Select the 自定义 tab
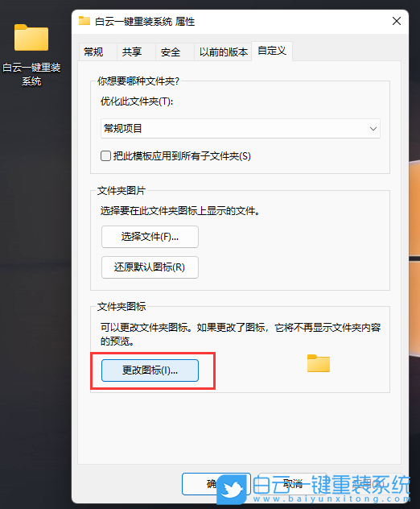This screenshot has width=420, height=509. coord(272,51)
